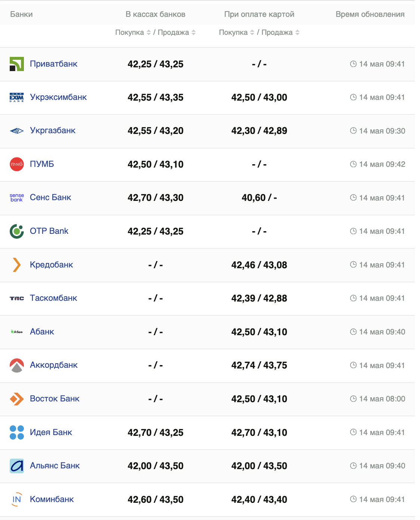Open the Восток Банк link
The width and height of the screenshot is (420, 520).
pyautogui.click(x=55, y=399)
